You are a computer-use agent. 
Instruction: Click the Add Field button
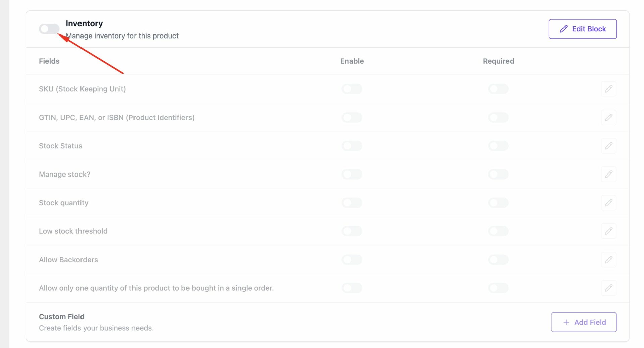coord(584,322)
